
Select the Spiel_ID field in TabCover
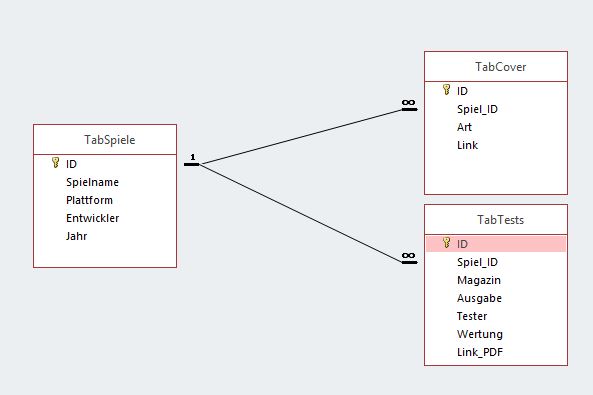496,109
